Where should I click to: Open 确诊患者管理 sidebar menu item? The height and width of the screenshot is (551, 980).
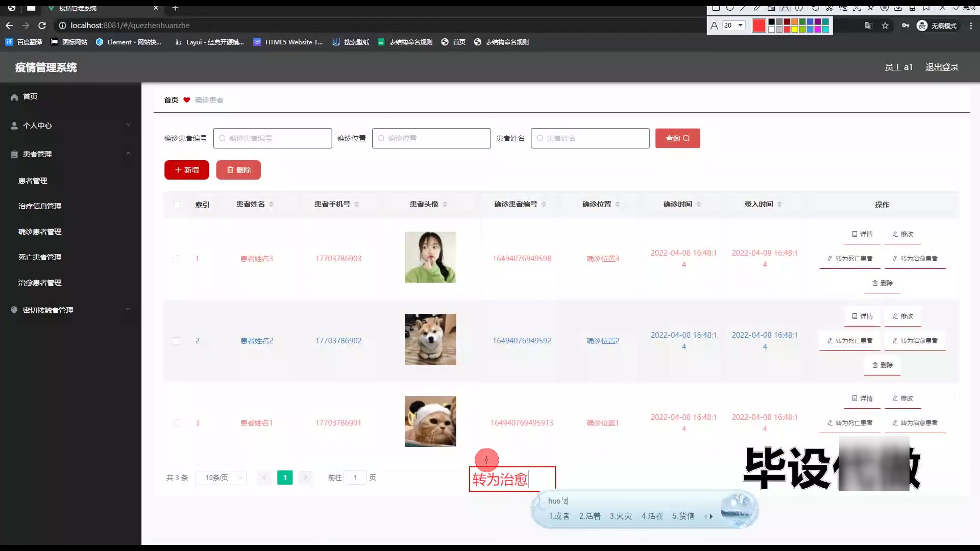coord(40,232)
